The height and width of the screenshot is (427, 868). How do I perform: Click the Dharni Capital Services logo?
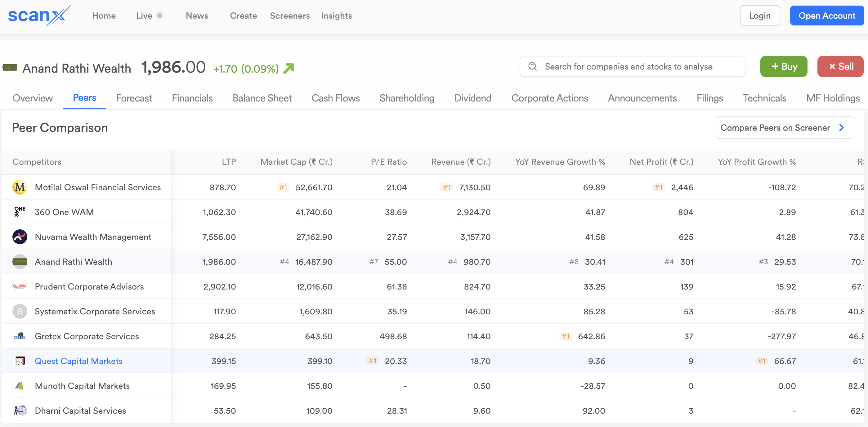pos(20,411)
